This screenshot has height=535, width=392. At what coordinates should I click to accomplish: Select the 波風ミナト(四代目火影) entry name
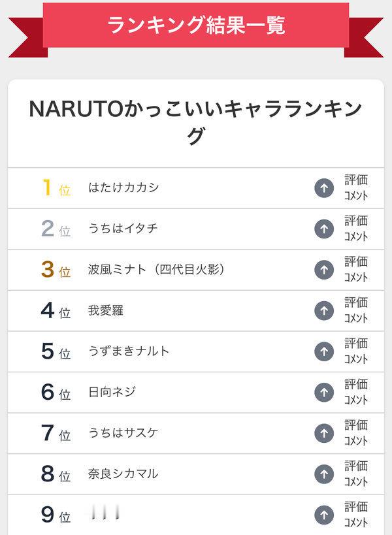pyautogui.click(x=156, y=270)
